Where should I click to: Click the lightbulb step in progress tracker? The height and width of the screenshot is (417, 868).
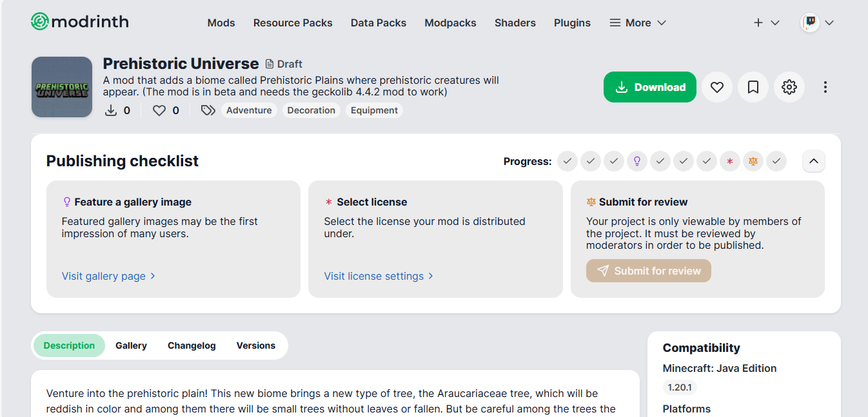tap(637, 161)
